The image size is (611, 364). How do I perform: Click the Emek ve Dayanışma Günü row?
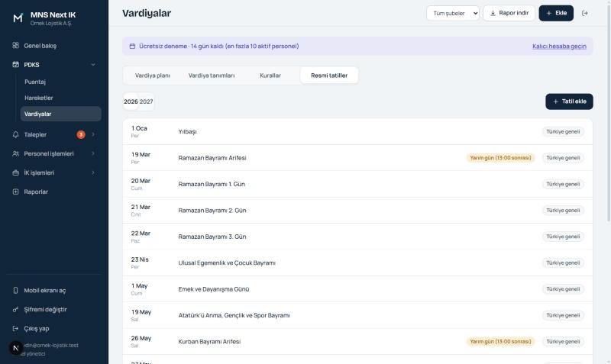[x=357, y=289]
